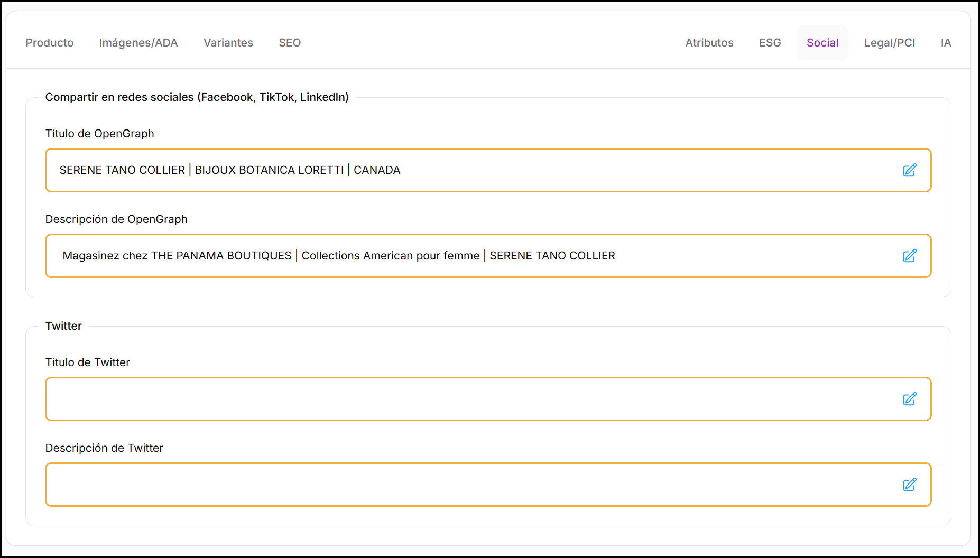Switch to the ESG tab
The image size is (980, 558).
[x=770, y=43]
